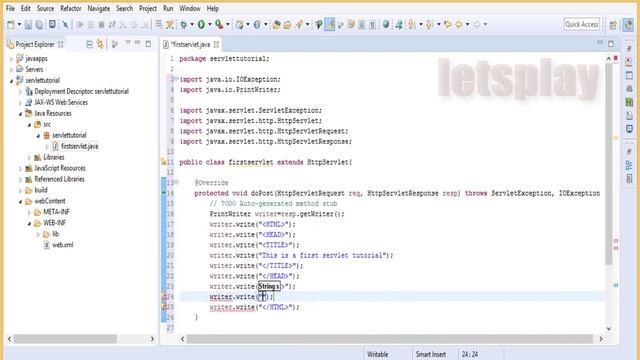Click Project Explorer horizontal scrollbar thumb
The image size is (640, 360).
65,339
